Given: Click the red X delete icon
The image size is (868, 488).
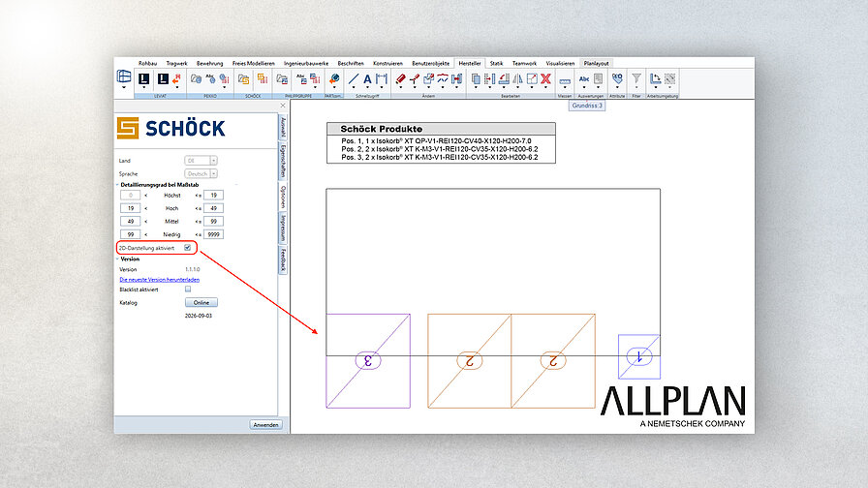Looking at the screenshot, I should click(x=545, y=78).
